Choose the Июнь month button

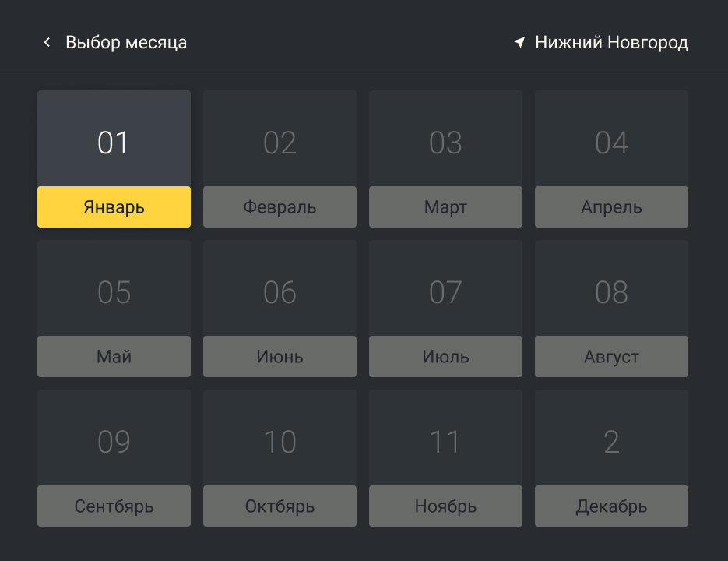point(280,357)
